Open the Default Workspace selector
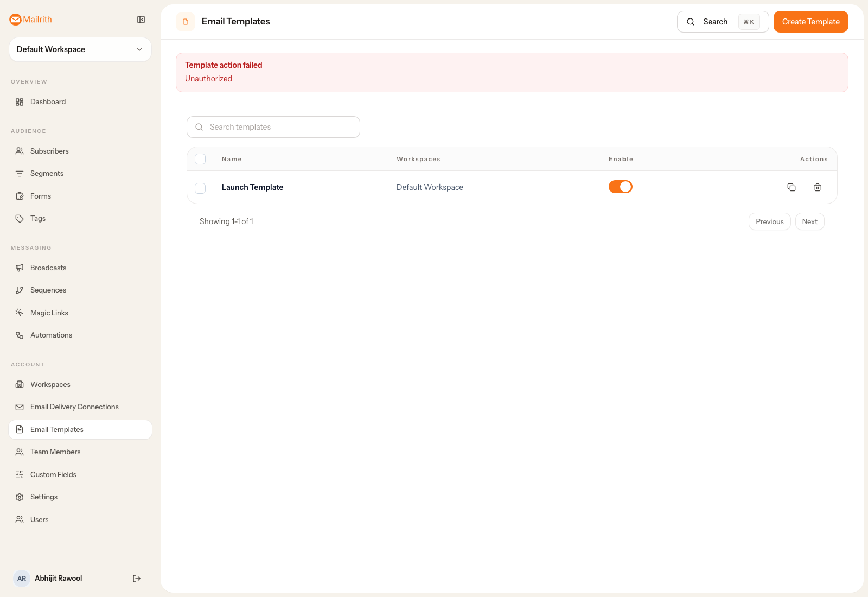The width and height of the screenshot is (868, 597). (80, 49)
